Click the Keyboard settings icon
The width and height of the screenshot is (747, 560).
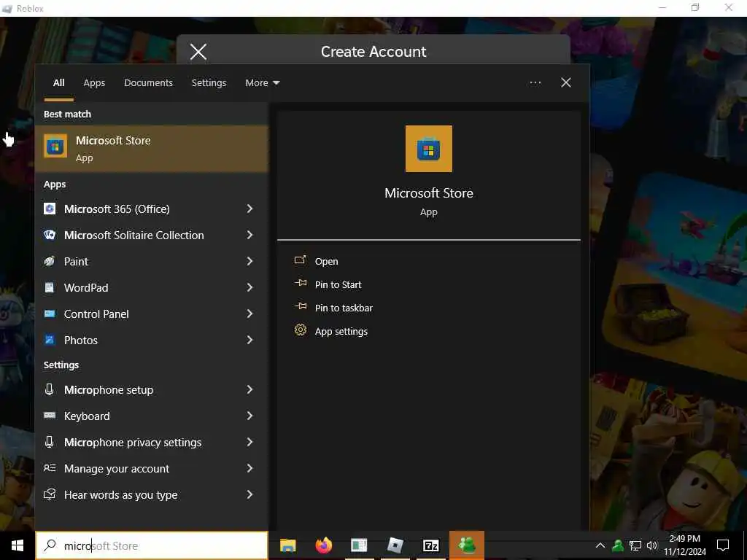pos(50,416)
